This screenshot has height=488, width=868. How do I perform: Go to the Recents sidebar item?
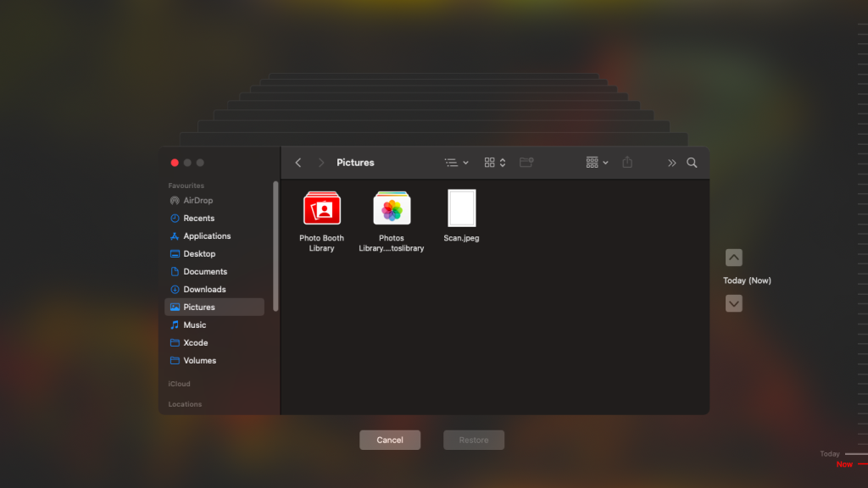coord(198,219)
